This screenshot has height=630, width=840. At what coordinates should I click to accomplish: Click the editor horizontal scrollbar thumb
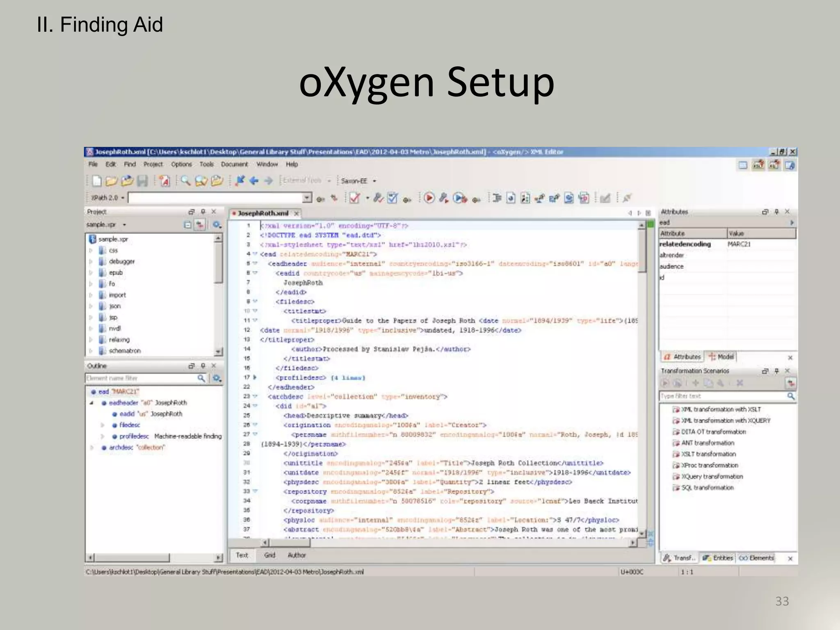tap(290, 543)
